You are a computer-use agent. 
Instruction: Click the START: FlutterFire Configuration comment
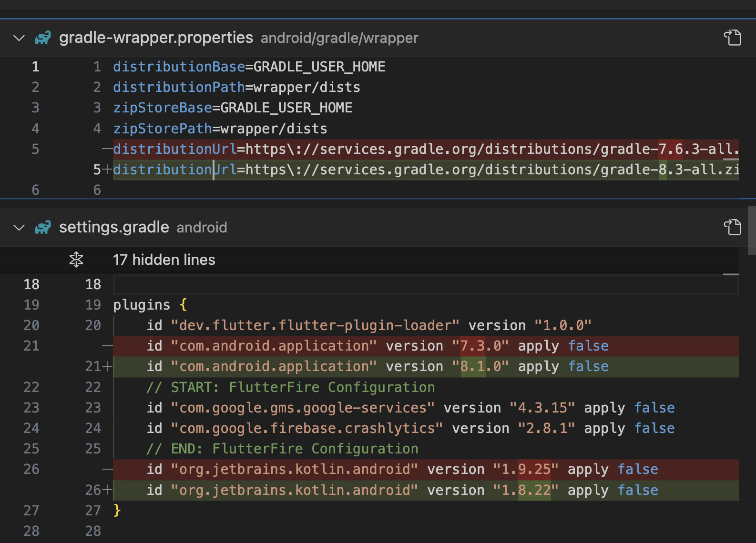(291, 387)
